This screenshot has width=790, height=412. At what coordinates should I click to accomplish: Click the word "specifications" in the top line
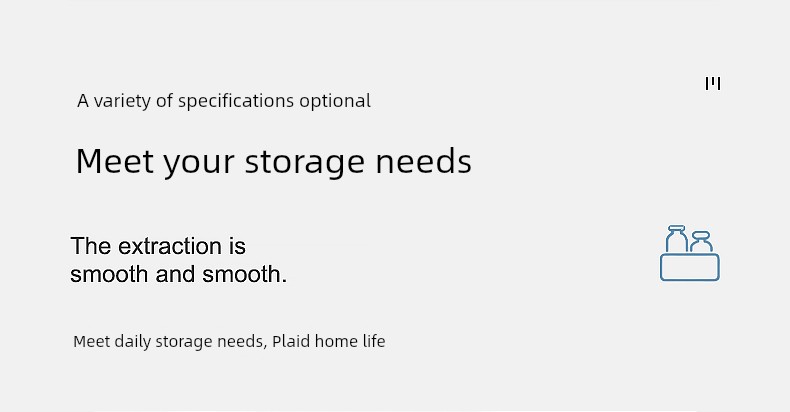[x=236, y=101]
